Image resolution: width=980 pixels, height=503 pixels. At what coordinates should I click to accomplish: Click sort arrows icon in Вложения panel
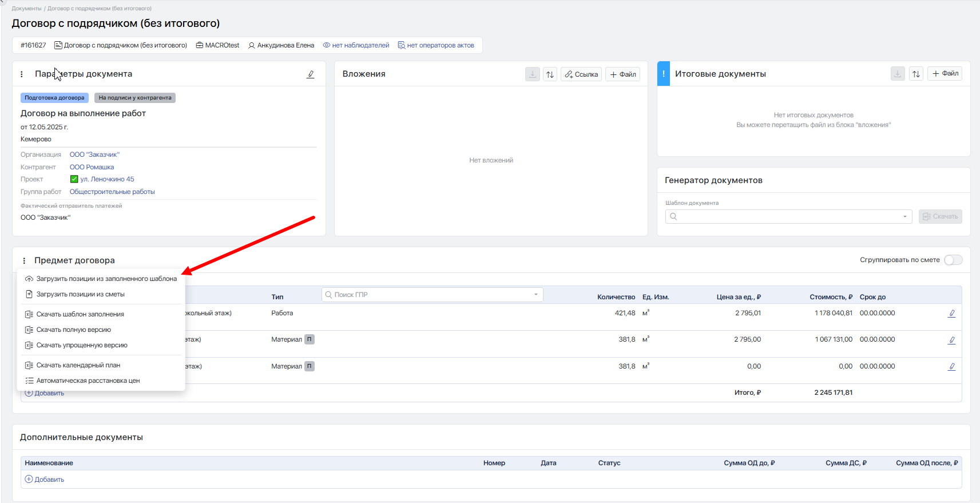coord(550,74)
